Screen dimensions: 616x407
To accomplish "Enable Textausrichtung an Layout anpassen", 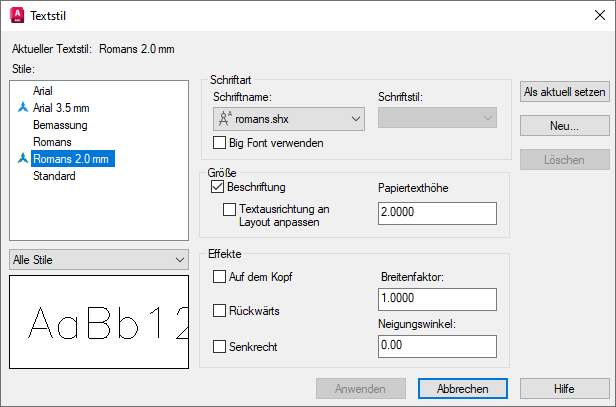I will (x=229, y=209).
